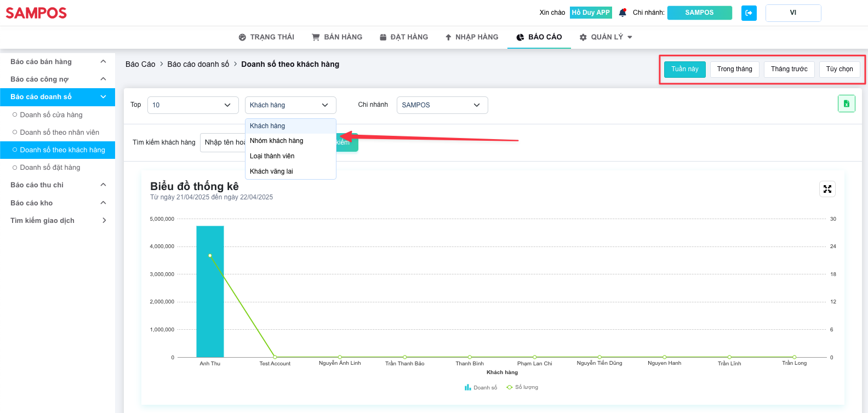Select the Tùy chọn date filter

[840, 69]
